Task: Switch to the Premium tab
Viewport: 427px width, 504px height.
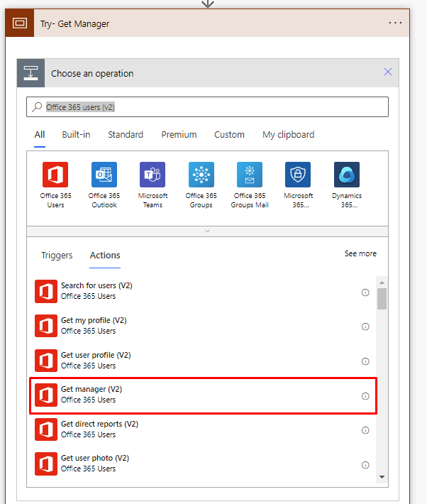Action: (179, 135)
